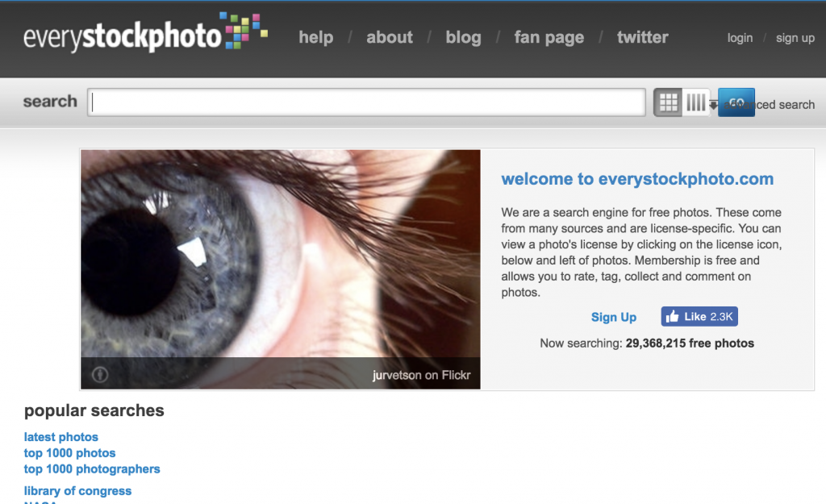Switch to column view layout
The width and height of the screenshot is (826, 504).
[x=695, y=102]
